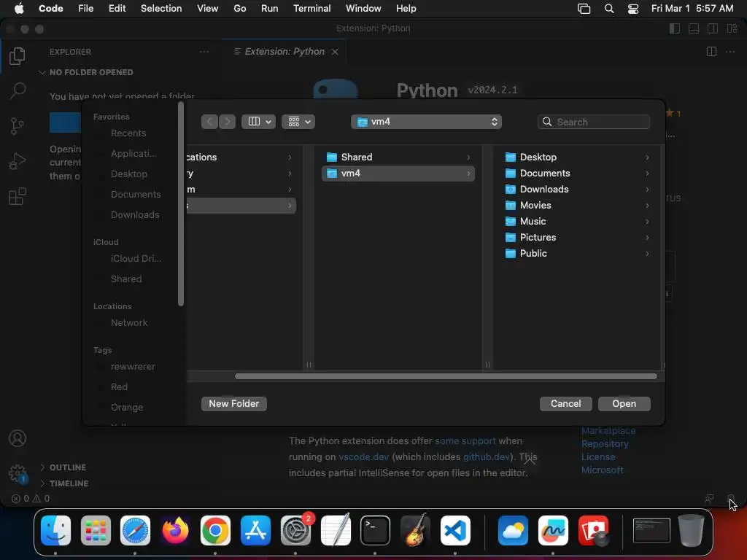This screenshot has width=747, height=560.
Task: Close the Extension: Python tab
Action: (x=335, y=52)
